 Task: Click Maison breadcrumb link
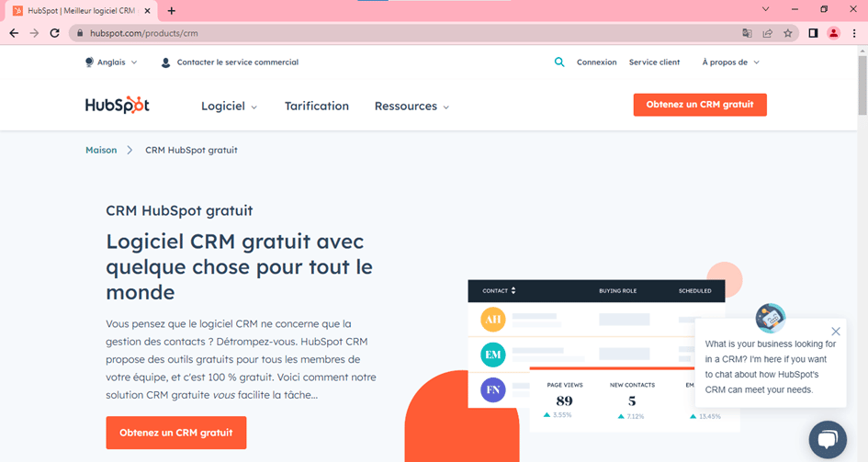[101, 150]
